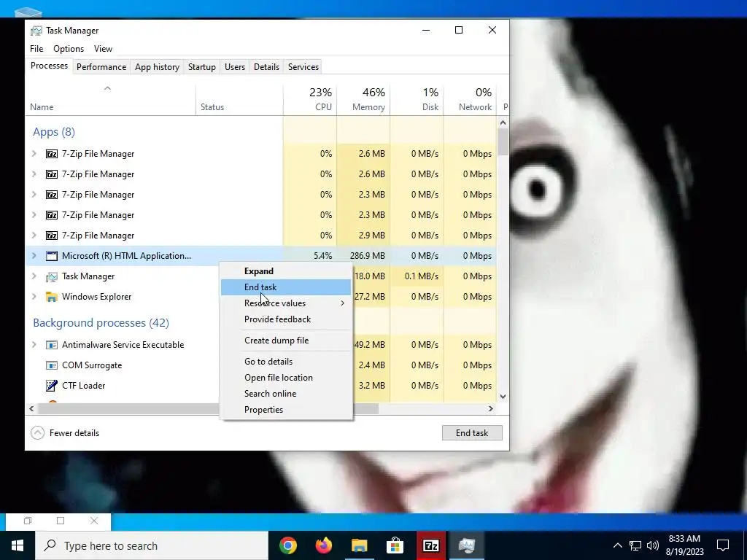Select Create dump file menu entry

click(286, 341)
